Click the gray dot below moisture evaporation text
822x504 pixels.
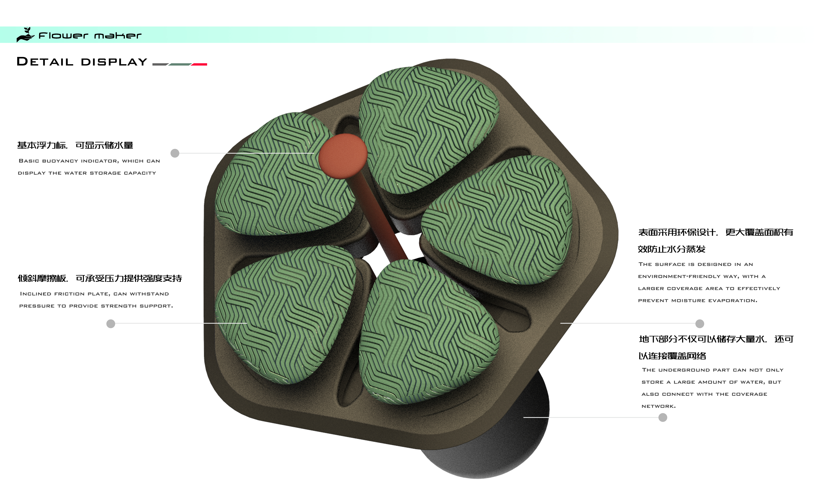tap(700, 324)
